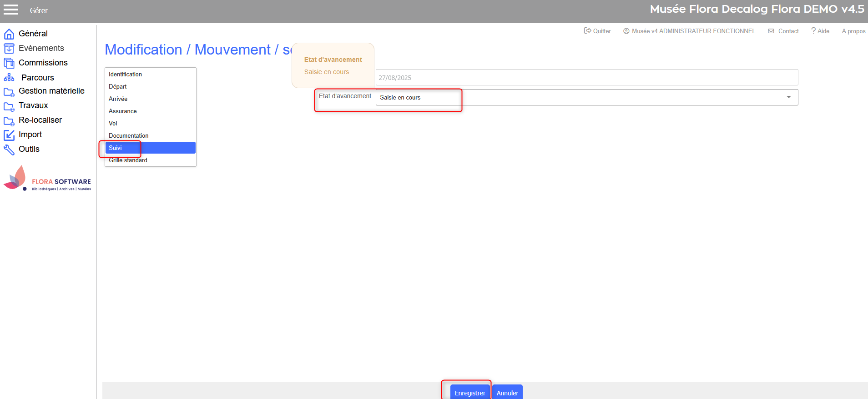Click the Etat d'avancement dropdown arrow
Viewport: 868px width, 399px height.
[x=789, y=97]
